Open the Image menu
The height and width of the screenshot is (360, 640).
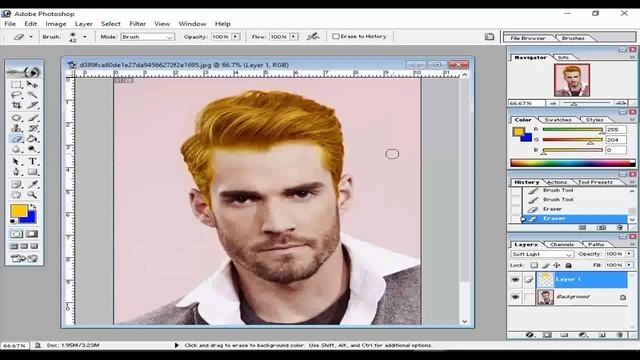click(x=56, y=24)
